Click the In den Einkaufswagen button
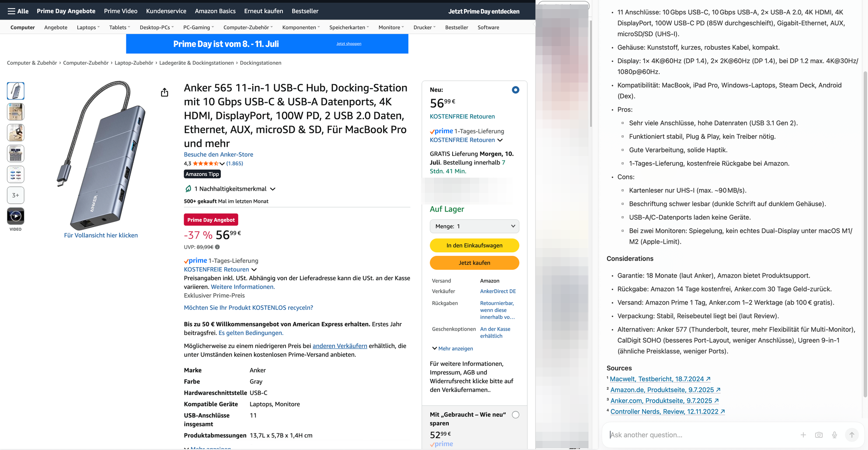The width and height of the screenshot is (868, 450). pos(474,245)
